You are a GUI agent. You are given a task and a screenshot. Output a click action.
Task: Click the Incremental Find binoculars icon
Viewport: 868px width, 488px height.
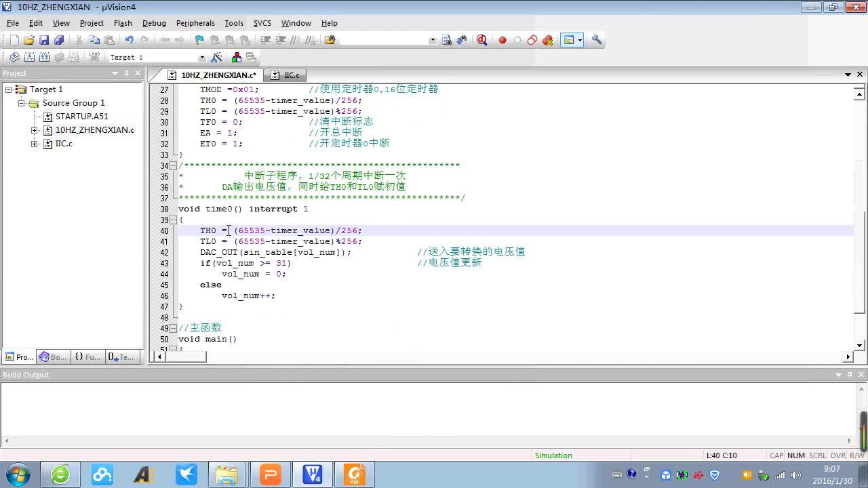click(x=462, y=40)
